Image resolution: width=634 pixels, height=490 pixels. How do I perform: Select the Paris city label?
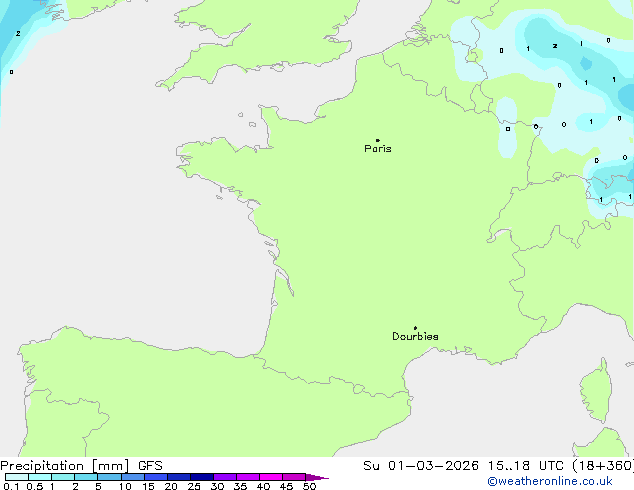(x=378, y=149)
